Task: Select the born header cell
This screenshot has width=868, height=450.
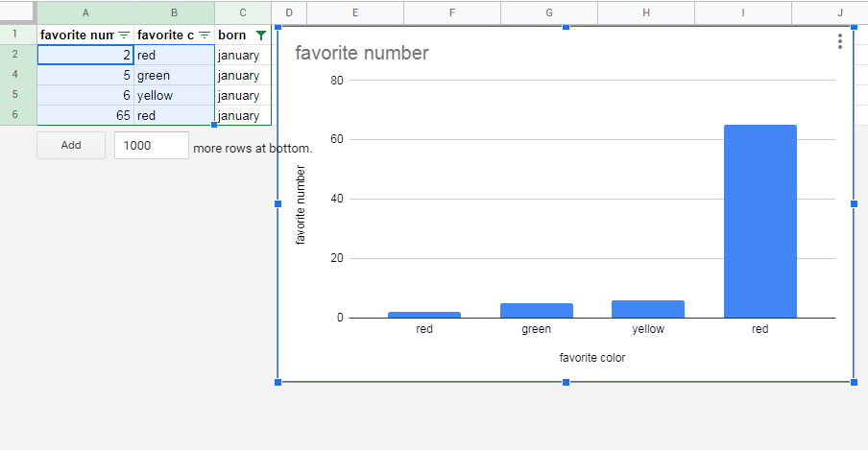Action: click(x=243, y=35)
